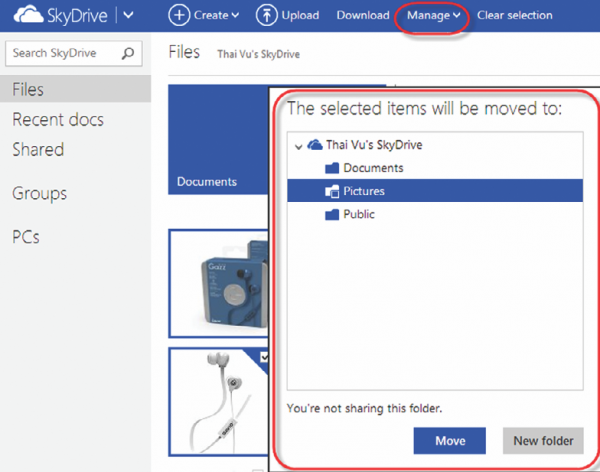The image size is (600, 472).
Task: Open Groups in the sidebar
Action: (39, 194)
